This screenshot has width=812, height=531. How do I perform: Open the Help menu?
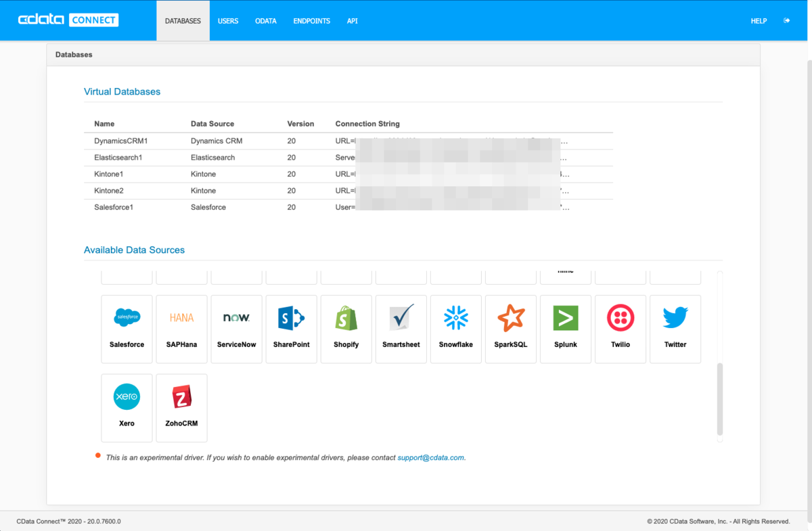coord(759,21)
